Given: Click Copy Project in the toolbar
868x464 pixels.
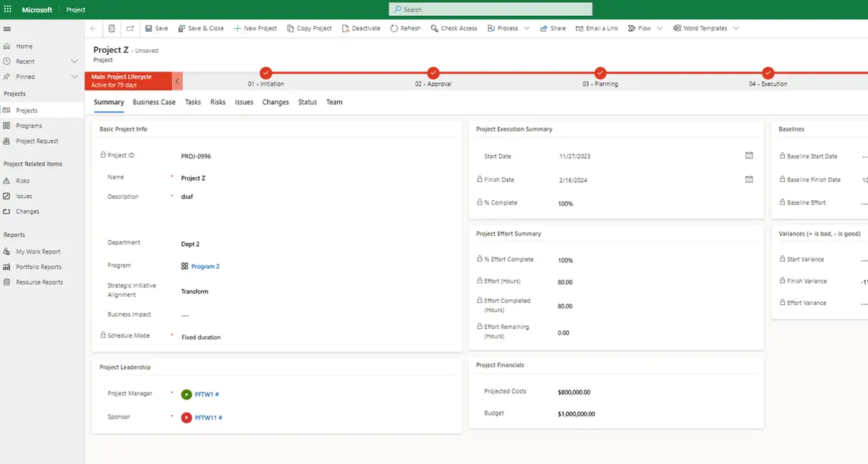Looking at the screenshot, I should pos(309,28).
